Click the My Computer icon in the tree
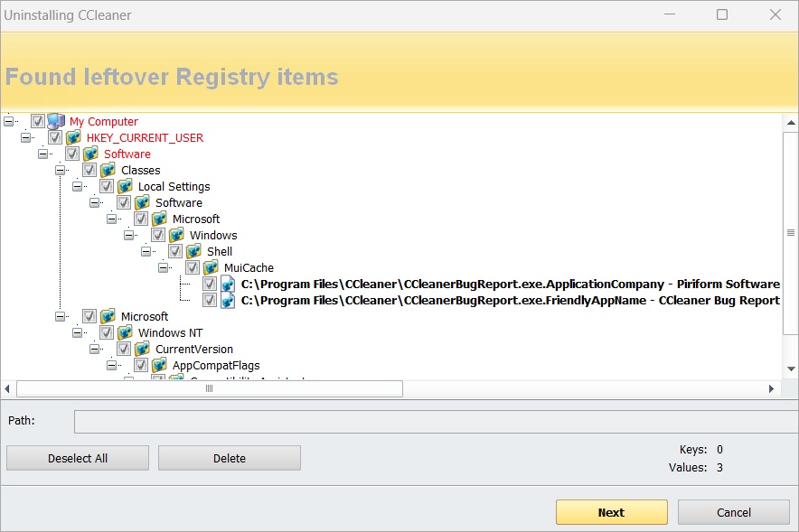 point(56,121)
